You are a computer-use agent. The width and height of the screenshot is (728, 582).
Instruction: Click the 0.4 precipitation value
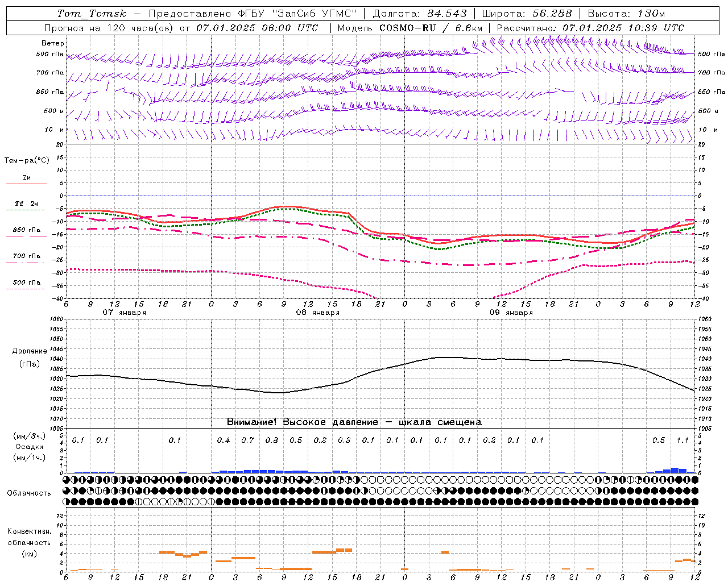tap(224, 440)
